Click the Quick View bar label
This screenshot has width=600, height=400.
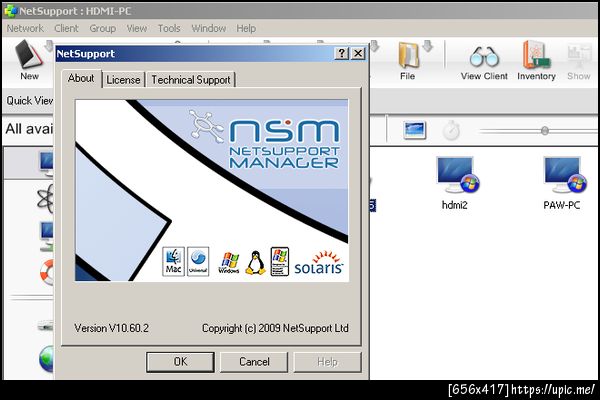pyautogui.click(x=29, y=101)
